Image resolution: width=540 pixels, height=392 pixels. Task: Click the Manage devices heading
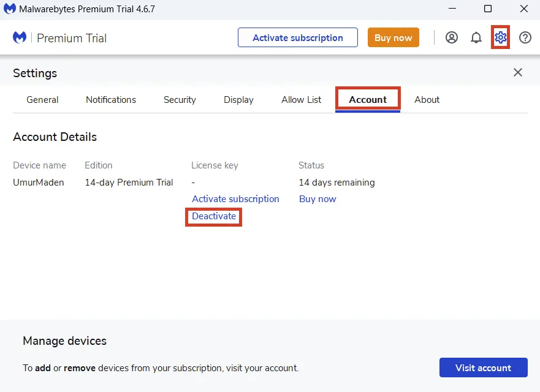65,341
